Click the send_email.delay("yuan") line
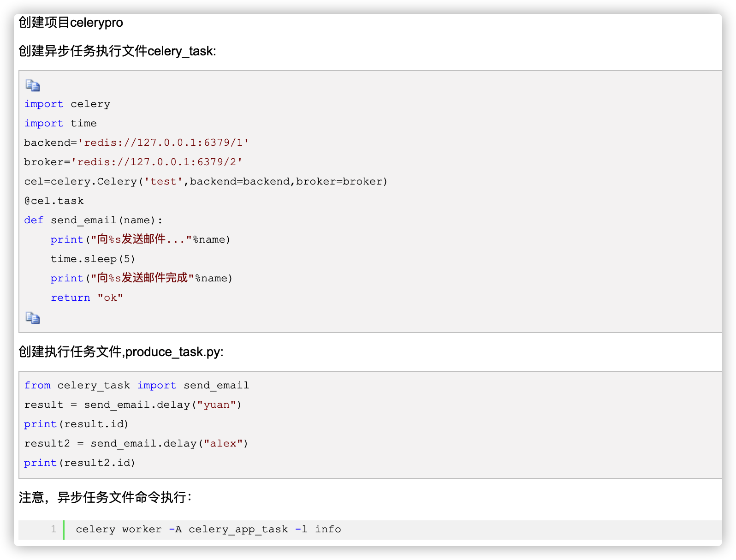Image resolution: width=736 pixels, height=560 pixels. (x=133, y=405)
